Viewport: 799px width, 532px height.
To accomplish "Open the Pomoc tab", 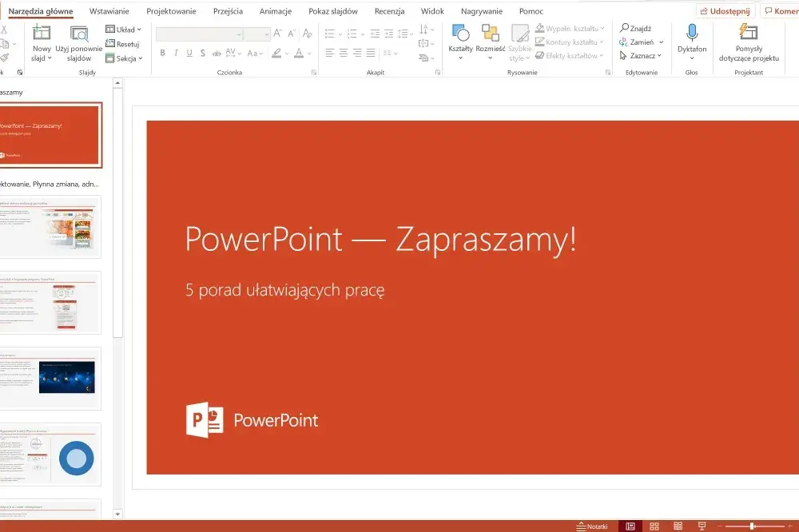I will [531, 11].
